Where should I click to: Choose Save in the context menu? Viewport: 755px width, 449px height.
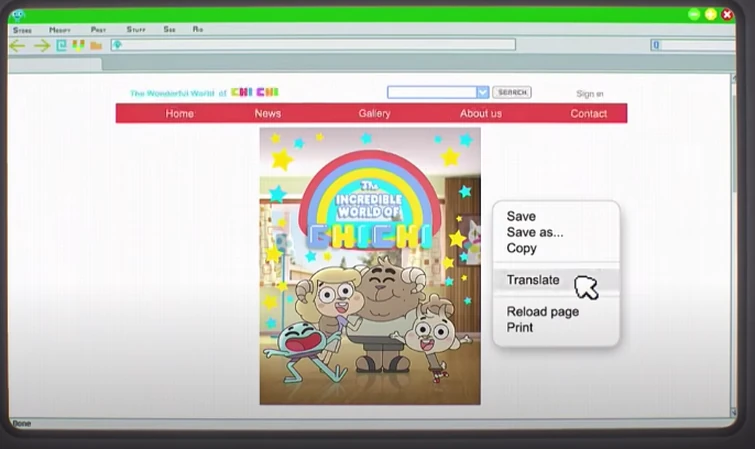coord(521,216)
